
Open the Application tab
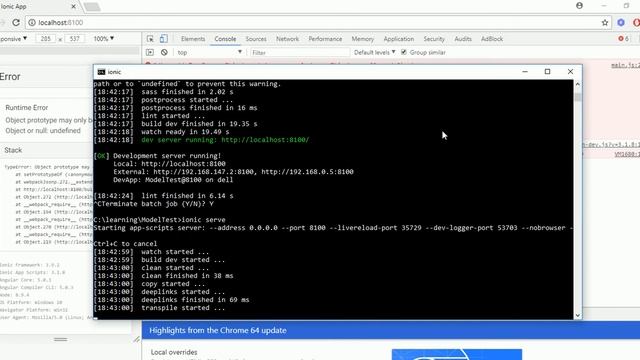point(398,39)
